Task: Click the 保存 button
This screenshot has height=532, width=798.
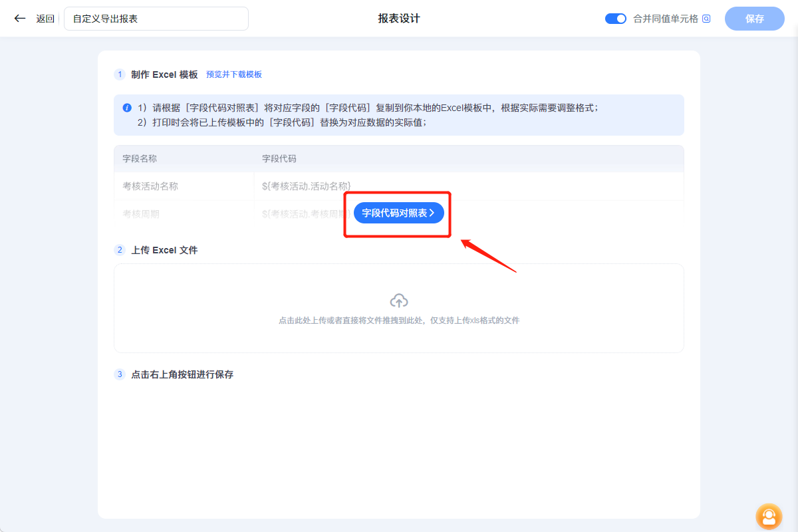Action: [x=754, y=19]
